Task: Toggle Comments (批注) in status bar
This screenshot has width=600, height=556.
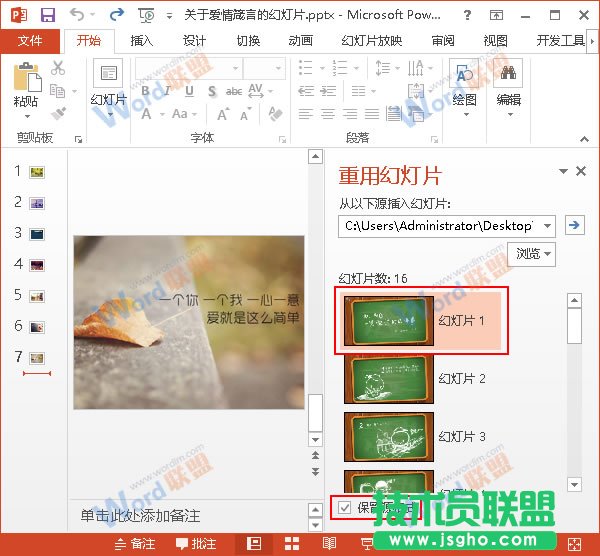Action: [196, 544]
